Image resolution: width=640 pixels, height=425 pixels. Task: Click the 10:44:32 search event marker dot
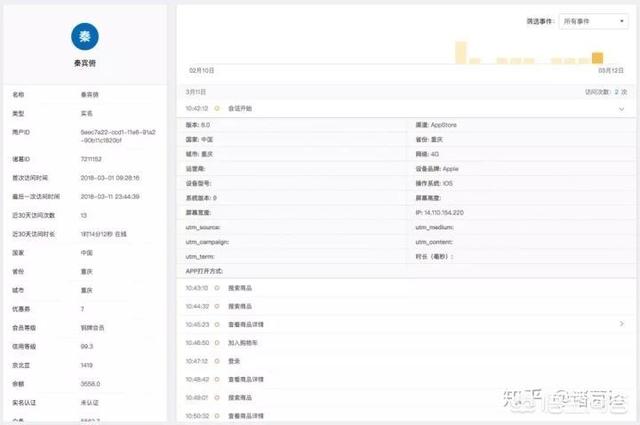click(217, 306)
